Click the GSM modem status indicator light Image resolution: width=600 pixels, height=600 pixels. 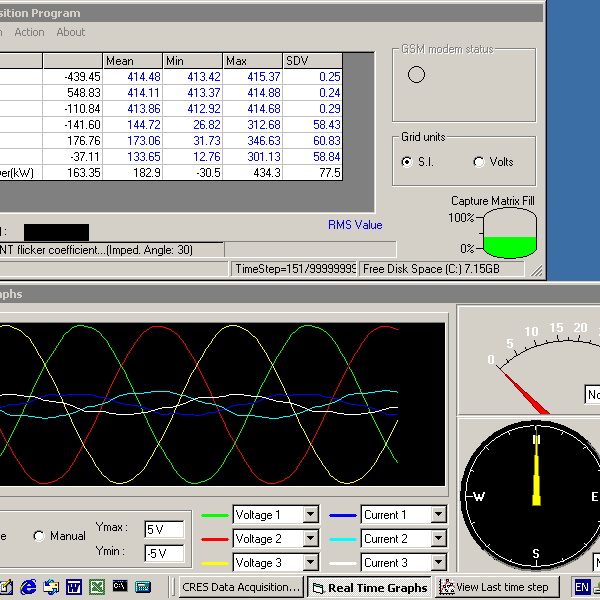pos(417,74)
